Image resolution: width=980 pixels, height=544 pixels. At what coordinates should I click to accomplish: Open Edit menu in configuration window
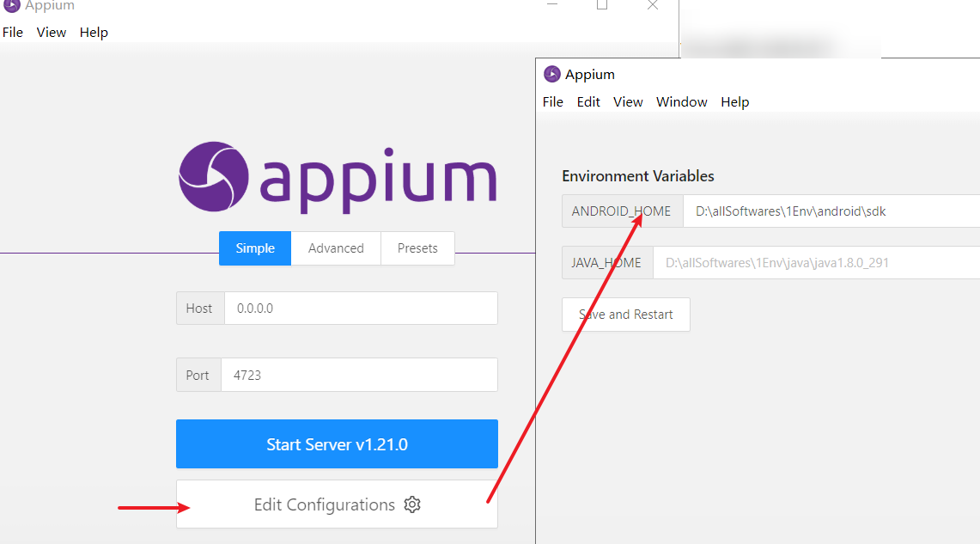click(588, 102)
